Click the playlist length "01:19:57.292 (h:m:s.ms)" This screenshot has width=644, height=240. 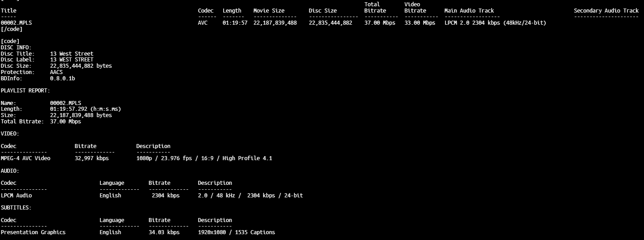tap(85, 109)
